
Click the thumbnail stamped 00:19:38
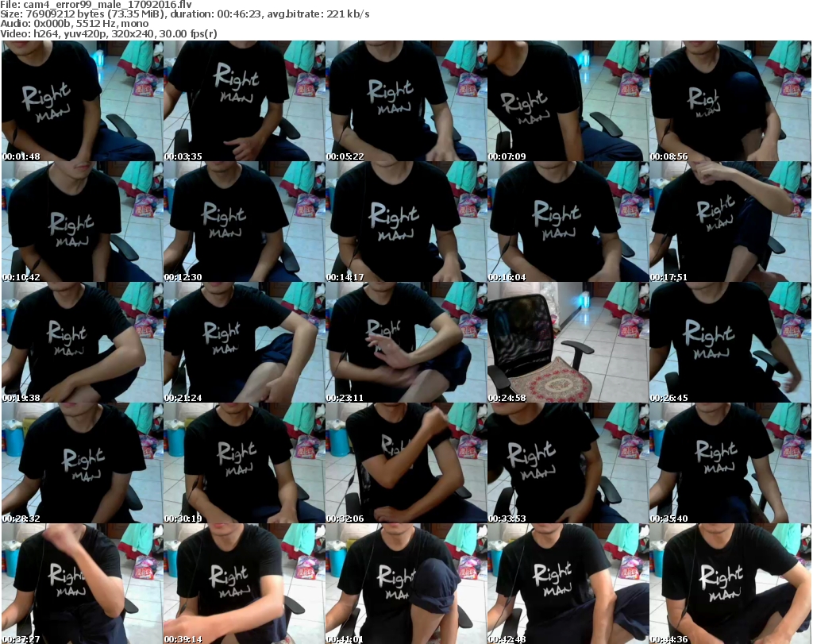click(82, 342)
